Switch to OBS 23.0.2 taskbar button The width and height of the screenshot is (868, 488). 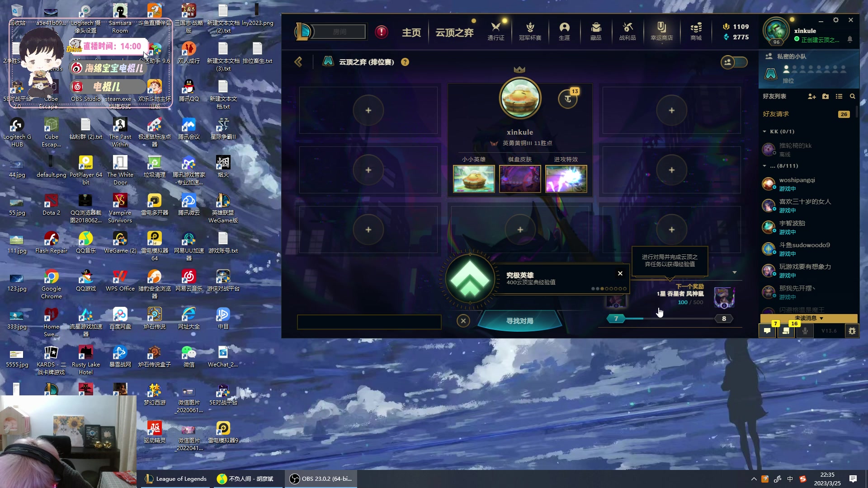click(321, 479)
